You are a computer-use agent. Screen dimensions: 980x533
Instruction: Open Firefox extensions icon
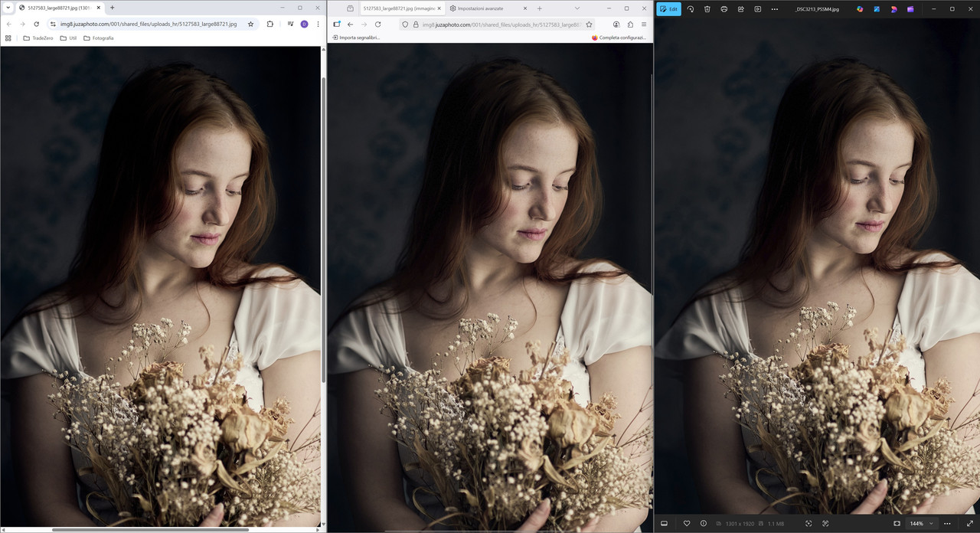(630, 24)
